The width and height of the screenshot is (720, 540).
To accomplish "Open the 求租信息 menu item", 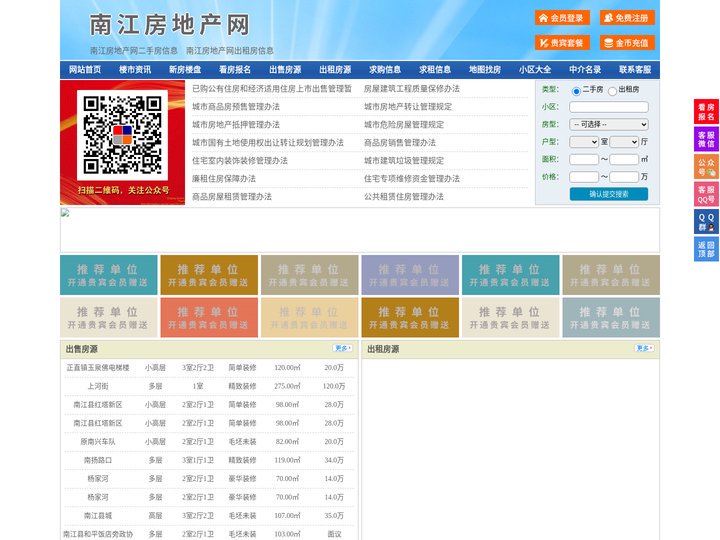I will coord(435,70).
